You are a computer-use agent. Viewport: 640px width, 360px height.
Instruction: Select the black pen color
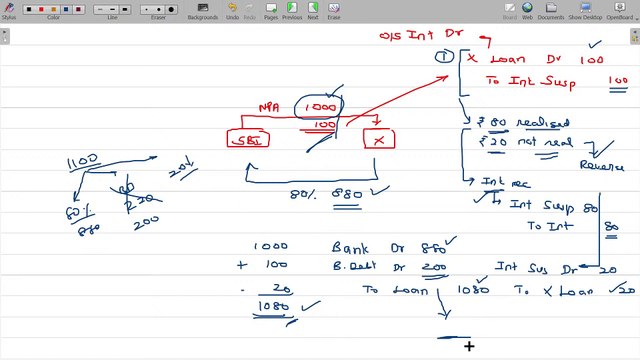coord(29,9)
